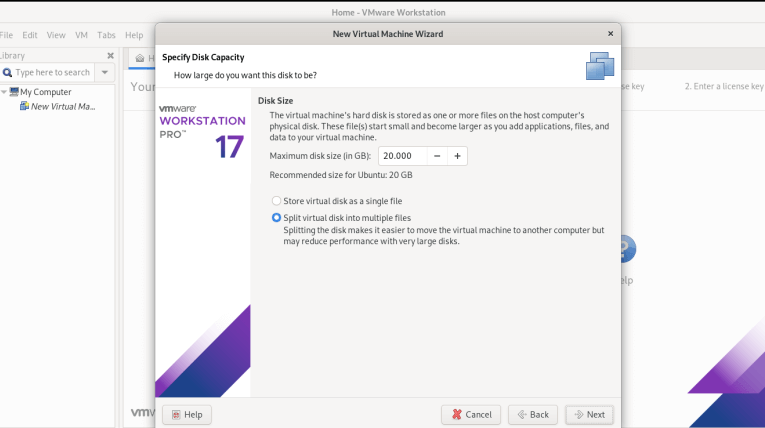Click the computer icon beside My Computer

pos(14,92)
